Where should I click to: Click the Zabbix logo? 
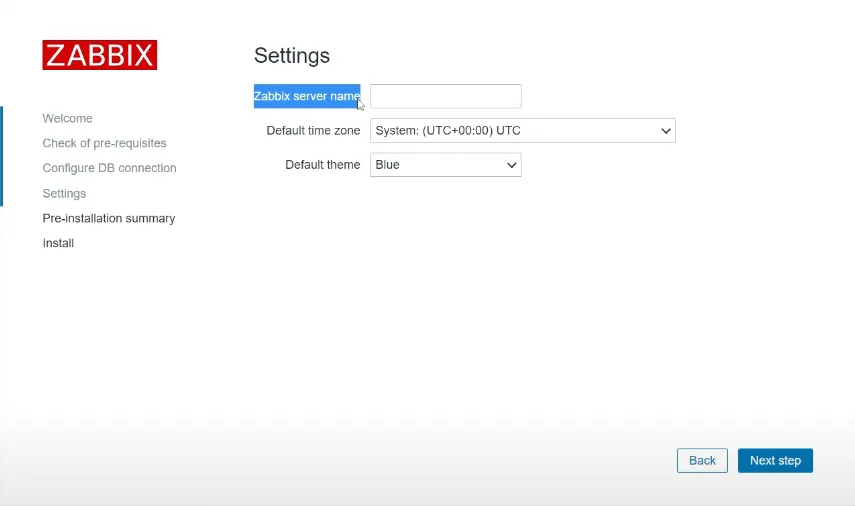pyautogui.click(x=99, y=55)
